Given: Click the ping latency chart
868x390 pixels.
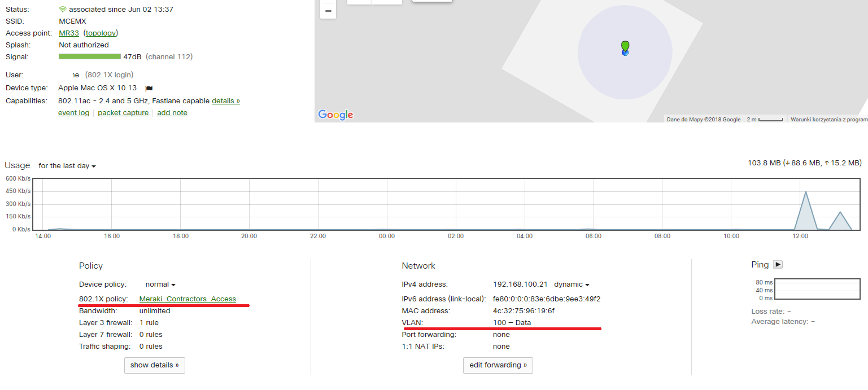Looking at the screenshot, I should 817,290.
